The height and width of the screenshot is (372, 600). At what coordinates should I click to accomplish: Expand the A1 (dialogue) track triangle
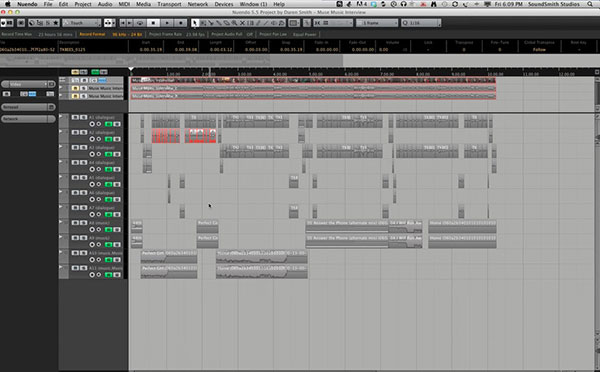(61, 116)
